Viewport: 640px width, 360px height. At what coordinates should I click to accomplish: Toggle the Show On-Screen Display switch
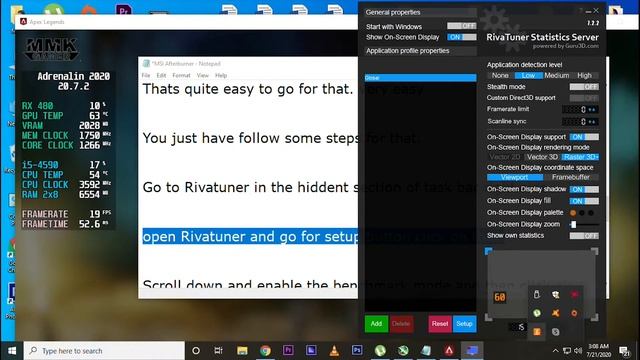pyautogui.click(x=462, y=37)
